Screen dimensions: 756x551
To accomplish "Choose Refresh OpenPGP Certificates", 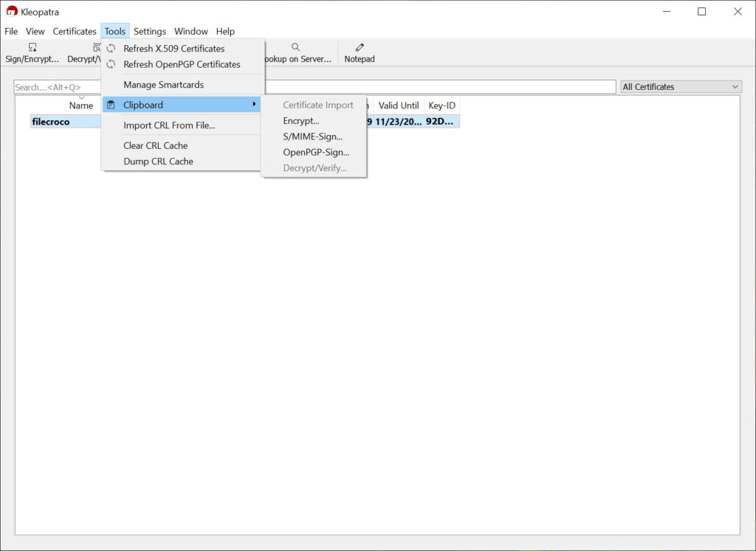I will click(183, 64).
